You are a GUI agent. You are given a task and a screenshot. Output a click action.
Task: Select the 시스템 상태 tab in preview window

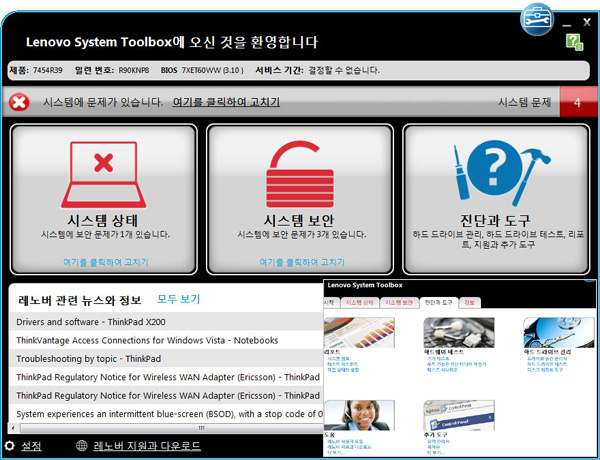(359, 302)
